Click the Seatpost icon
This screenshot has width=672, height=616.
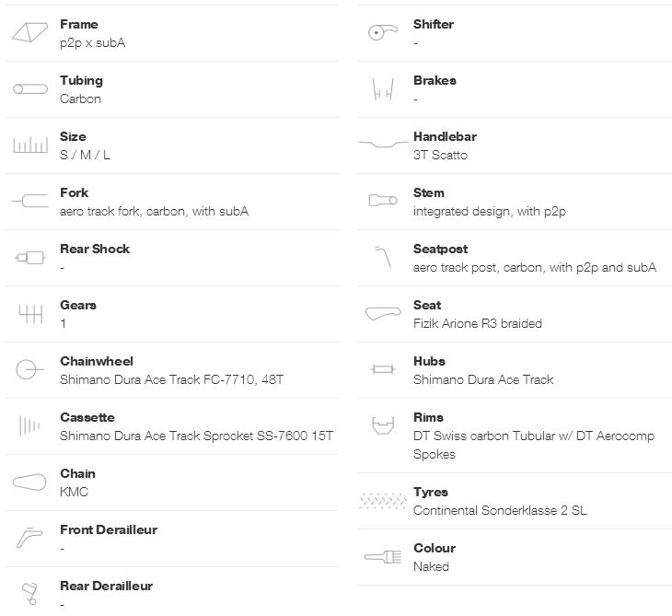tap(382, 257)
